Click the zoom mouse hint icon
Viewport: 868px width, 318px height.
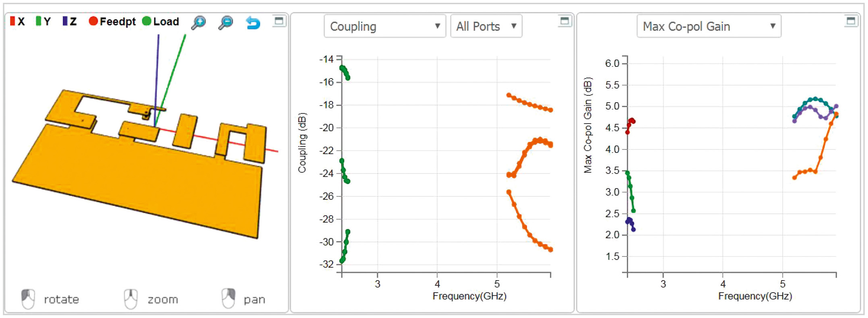(x=131, y=299)
